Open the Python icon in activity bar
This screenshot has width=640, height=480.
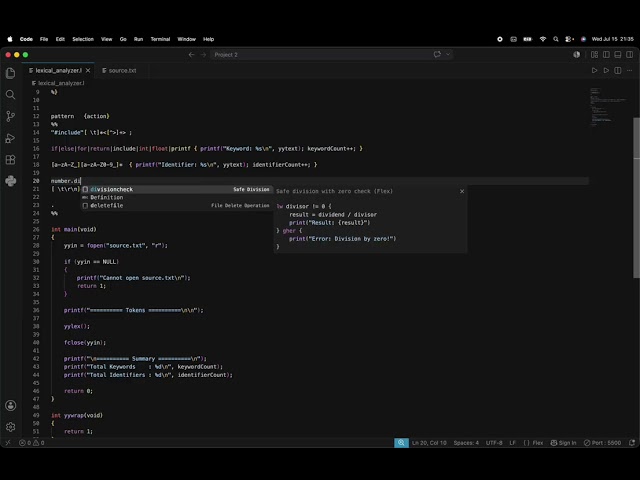click(11, 181)
